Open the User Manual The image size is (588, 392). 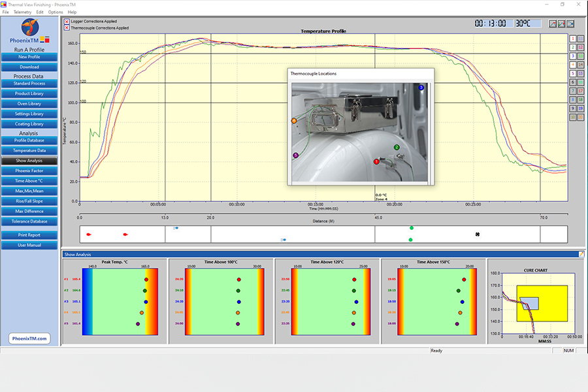[x=29, y=246]
